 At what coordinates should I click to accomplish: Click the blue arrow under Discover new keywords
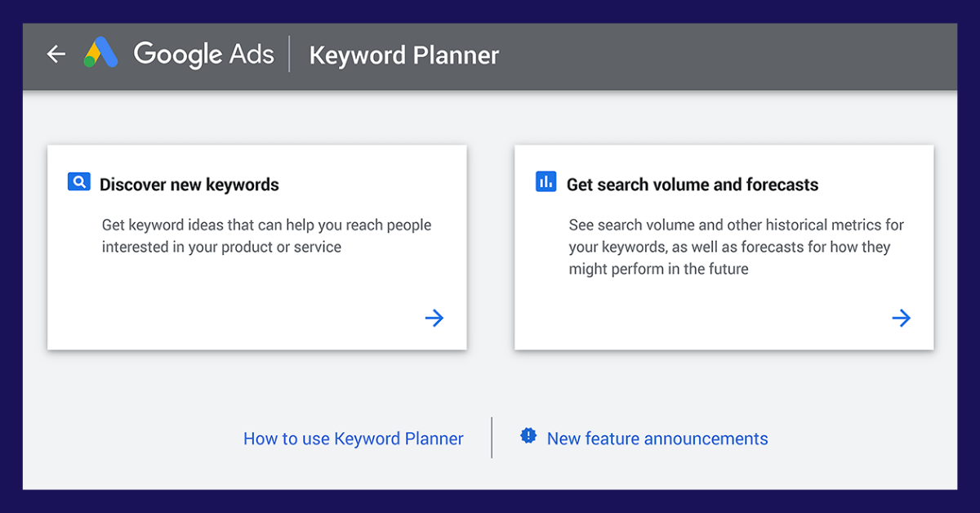click(x=434, y=318)
